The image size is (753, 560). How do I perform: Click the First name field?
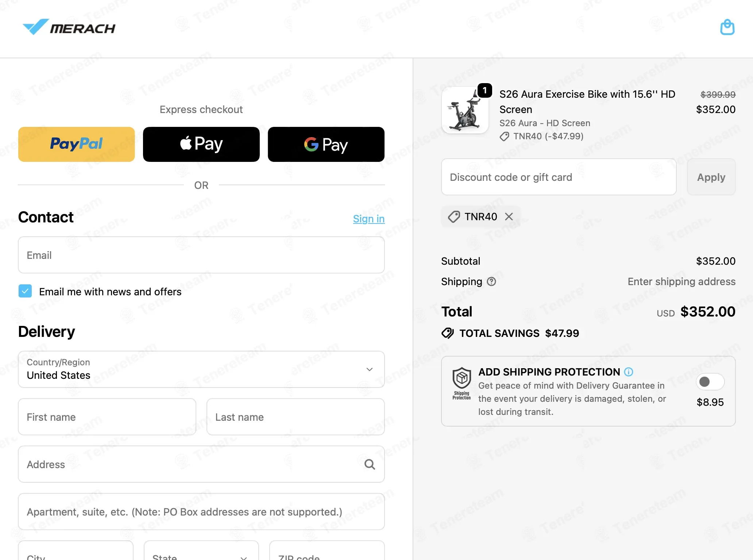tap(107, 417)
